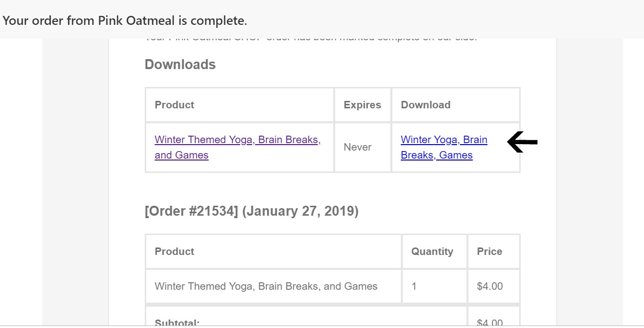Open the Winter Themed Yoga product link
The height and width of the screenshot is (328, 644).
[238, 147]
